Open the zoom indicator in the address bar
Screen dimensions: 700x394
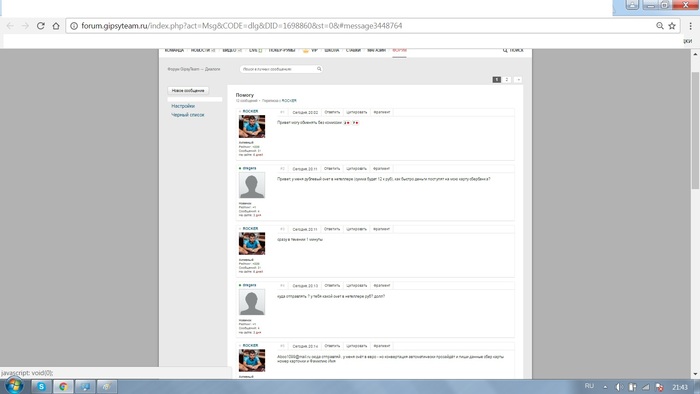pos(659,26)
